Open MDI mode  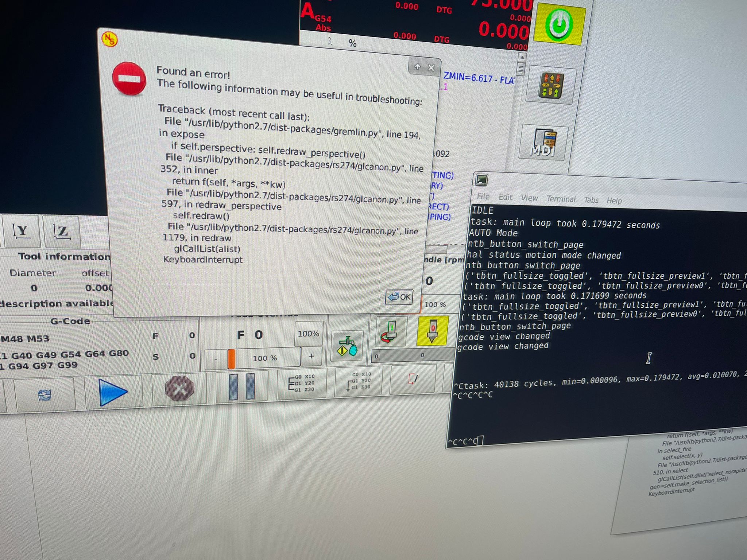543,143
